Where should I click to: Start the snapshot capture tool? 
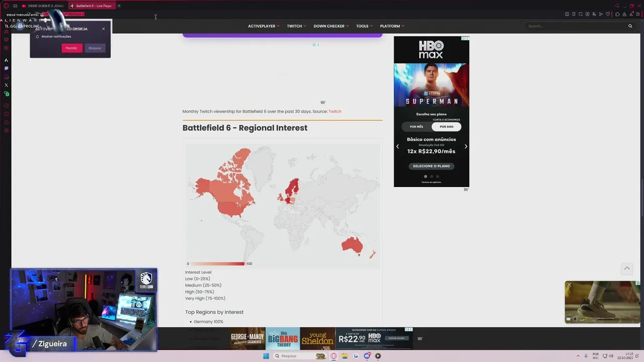pos(581,14)
